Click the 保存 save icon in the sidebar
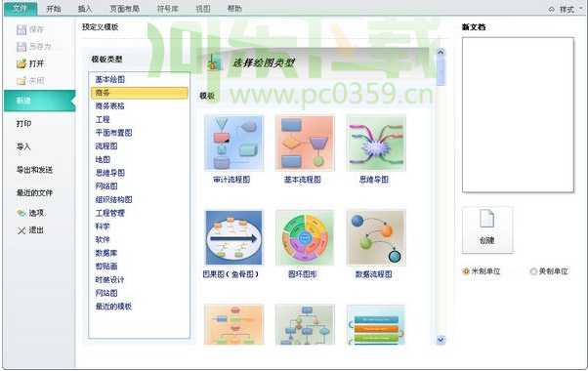The height and width of the screenshot is (371, 588). [21, 29]
